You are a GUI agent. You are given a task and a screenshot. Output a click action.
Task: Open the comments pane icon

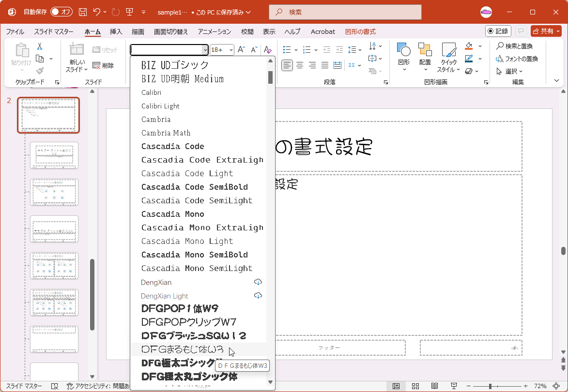click(521, 31)
